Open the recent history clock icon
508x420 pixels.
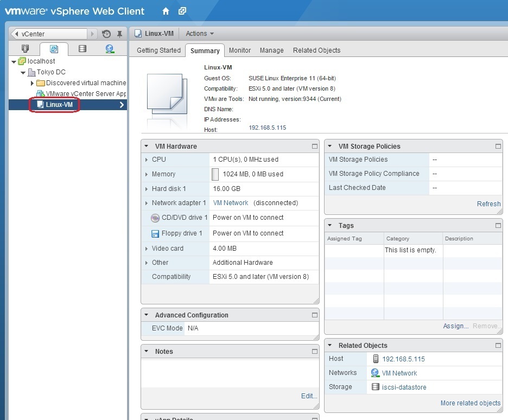tap(106, 34)
